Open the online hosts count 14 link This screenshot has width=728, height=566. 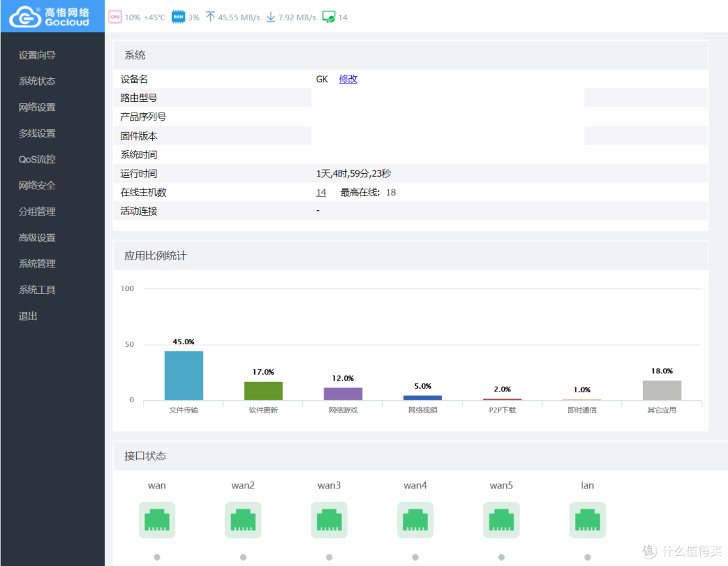(321, 193)
